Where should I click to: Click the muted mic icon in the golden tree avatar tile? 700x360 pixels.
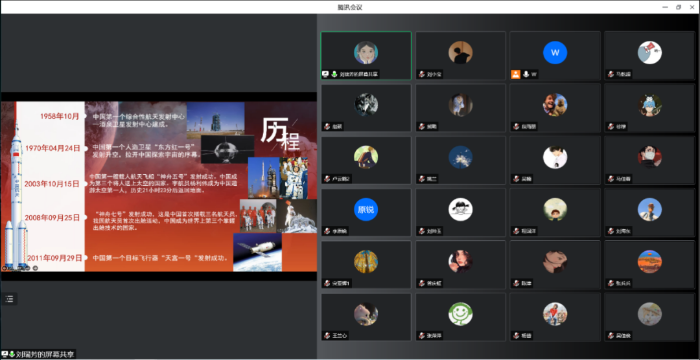click(x=326, y=283)
